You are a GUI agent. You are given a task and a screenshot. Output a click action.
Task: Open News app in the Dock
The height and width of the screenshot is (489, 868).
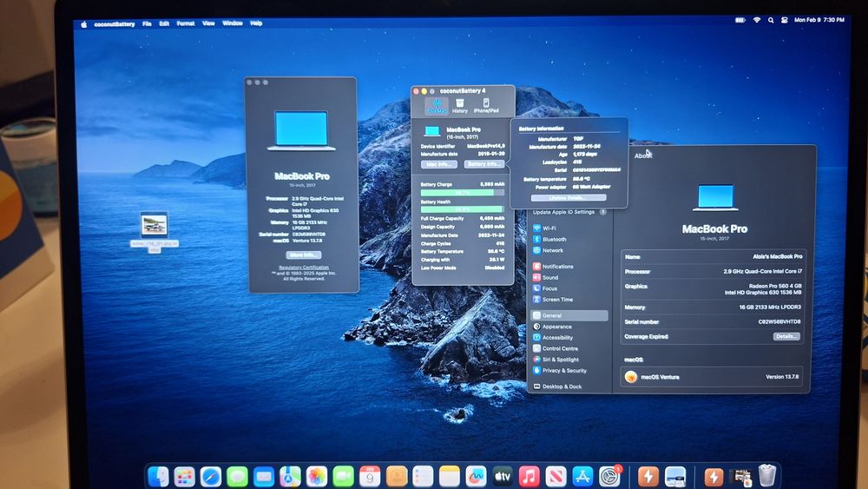(x=556, y=476)
